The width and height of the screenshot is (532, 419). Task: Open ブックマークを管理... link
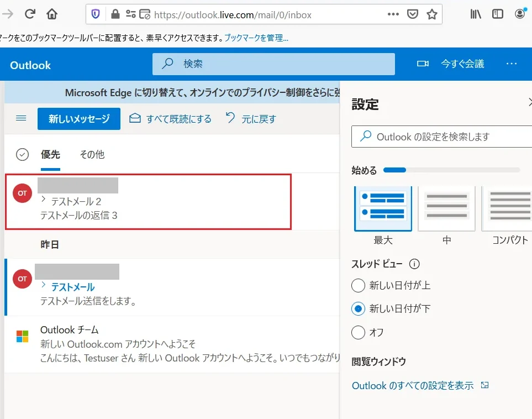pyautogui.click(x=256, y=38)
